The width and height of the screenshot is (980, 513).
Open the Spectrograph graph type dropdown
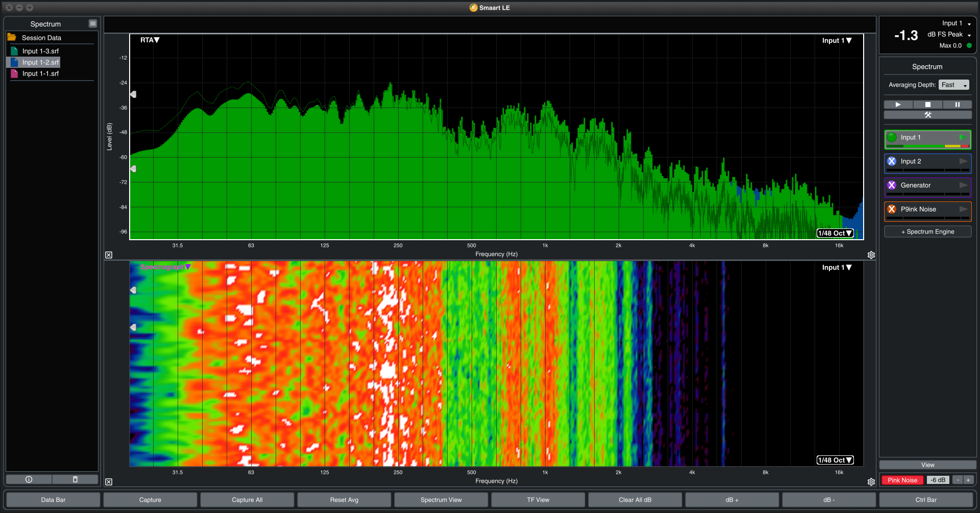[165, 267]
